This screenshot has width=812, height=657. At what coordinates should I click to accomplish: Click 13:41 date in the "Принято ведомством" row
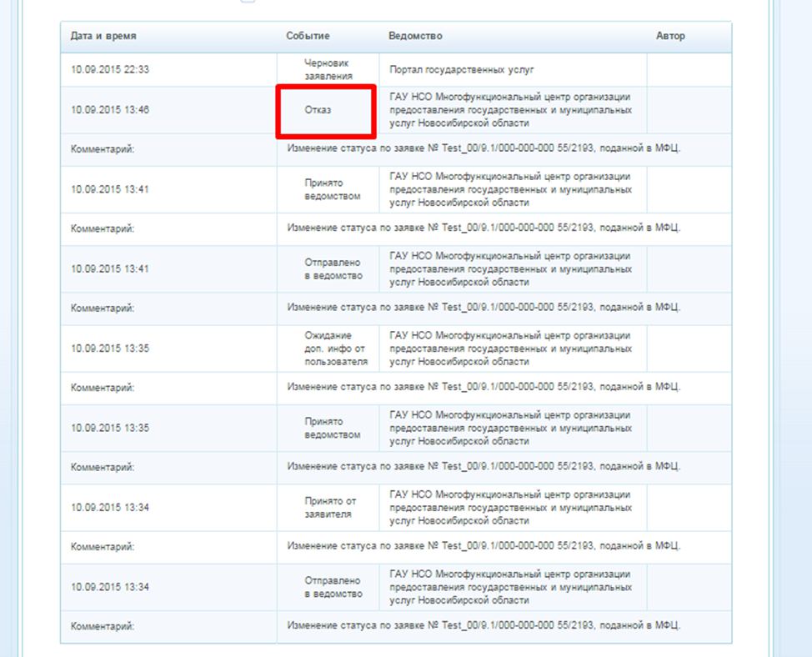click(110, 189)
